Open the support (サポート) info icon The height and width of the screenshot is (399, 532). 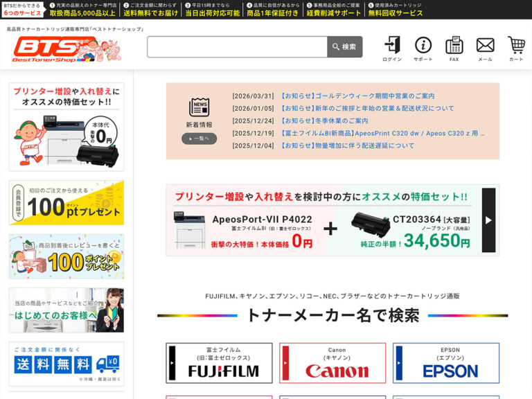423,49
